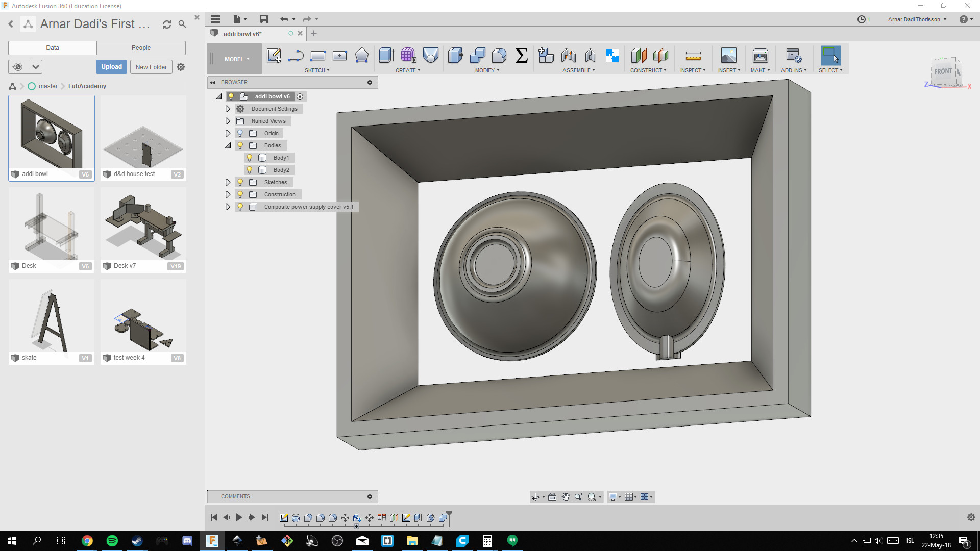Toggle visibility of Body2 lightbulb
980x551 pixels.
250,170
